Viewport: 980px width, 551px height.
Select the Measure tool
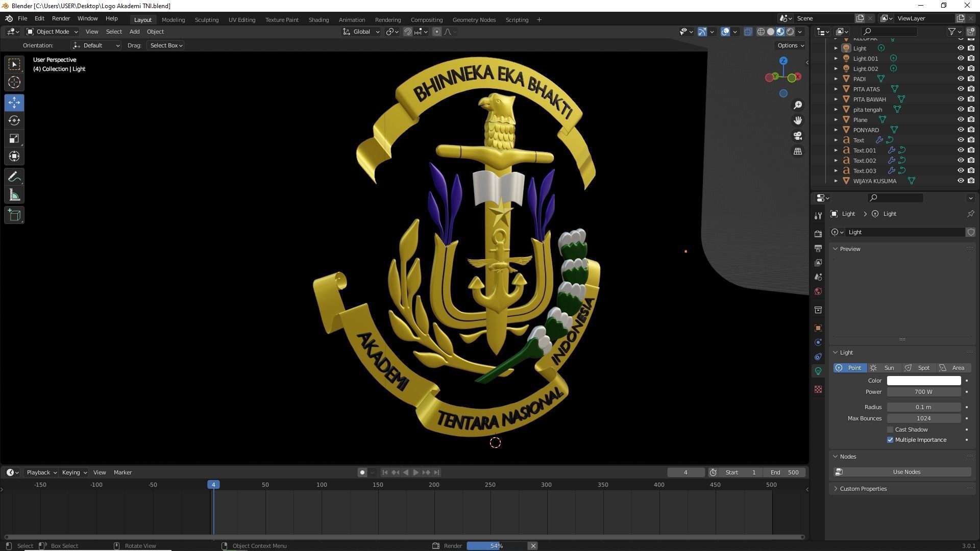[x=14, y=195]
